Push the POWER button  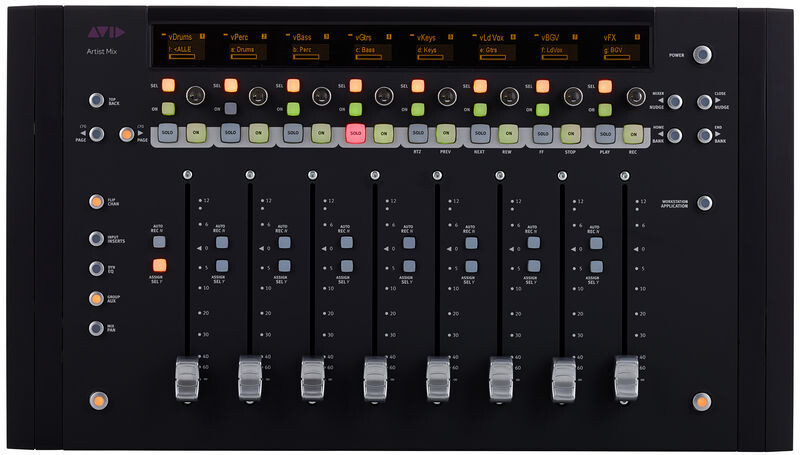coord(702,55)
